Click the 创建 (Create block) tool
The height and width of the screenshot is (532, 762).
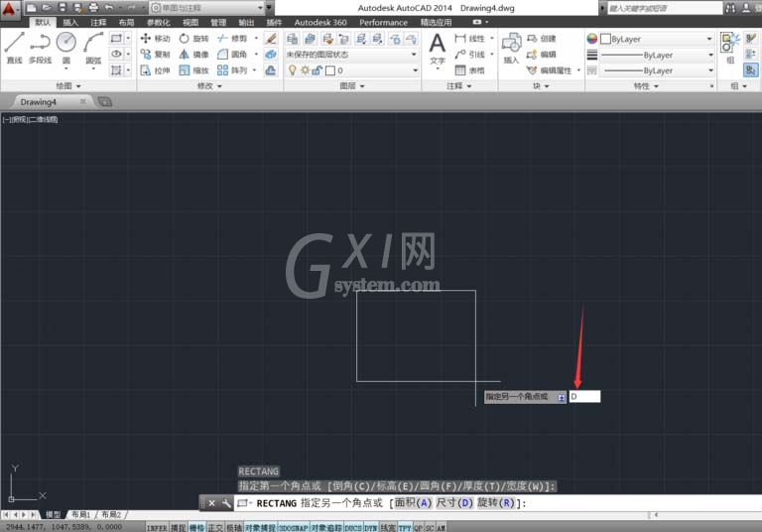click(542, 39)
